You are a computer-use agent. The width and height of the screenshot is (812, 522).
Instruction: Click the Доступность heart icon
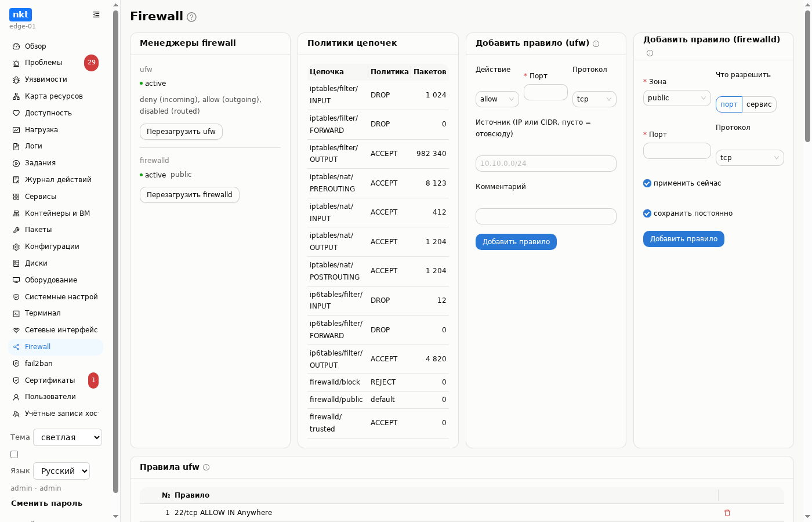point(16,113)
